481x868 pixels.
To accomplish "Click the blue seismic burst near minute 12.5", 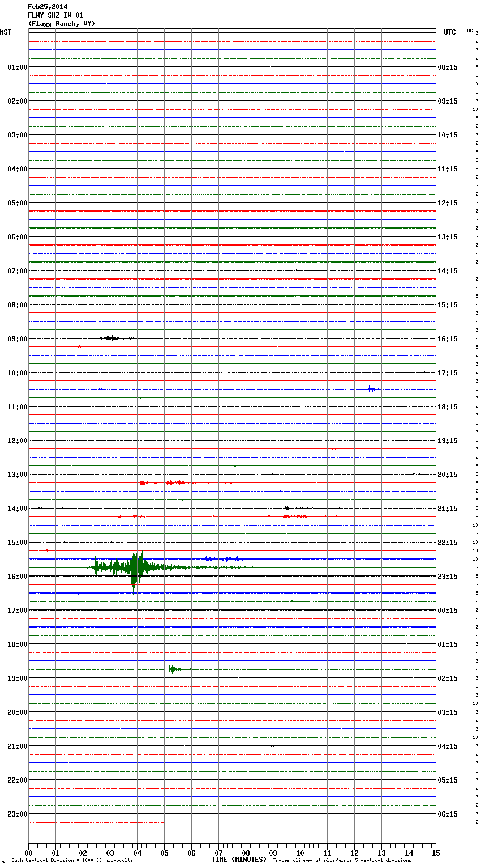I will coord(373,389).
